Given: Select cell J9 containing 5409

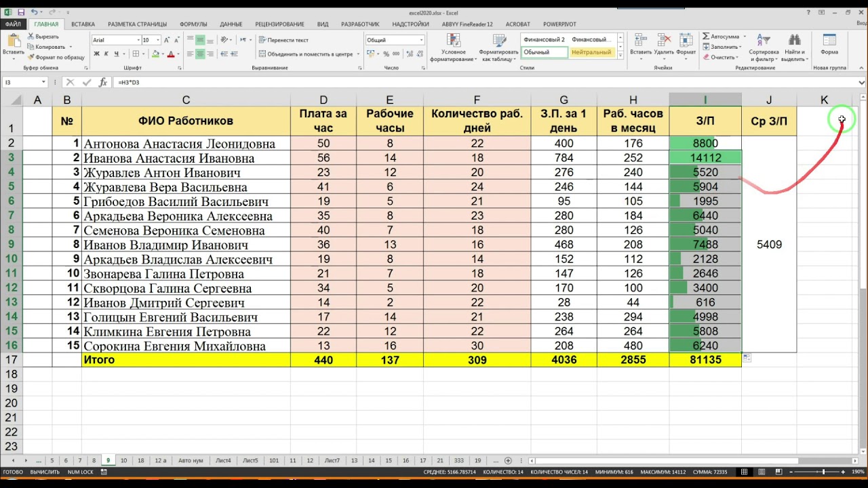Looking at the screenshot, I should [769, 245].
